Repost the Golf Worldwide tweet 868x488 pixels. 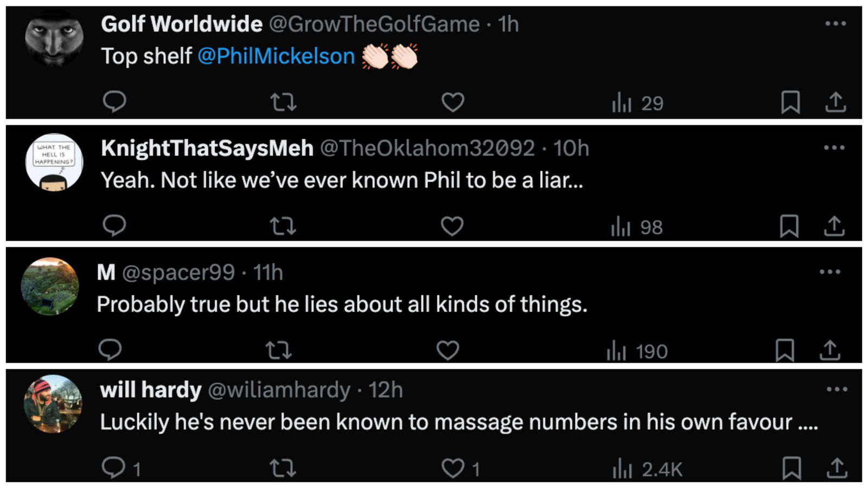pos(283,102)
